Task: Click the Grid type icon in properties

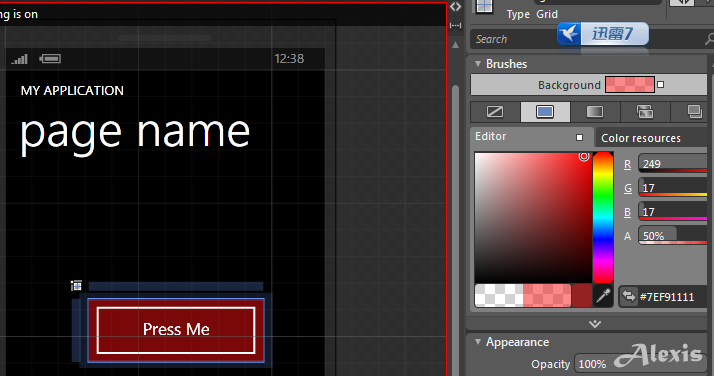Action: coord(484,6)
